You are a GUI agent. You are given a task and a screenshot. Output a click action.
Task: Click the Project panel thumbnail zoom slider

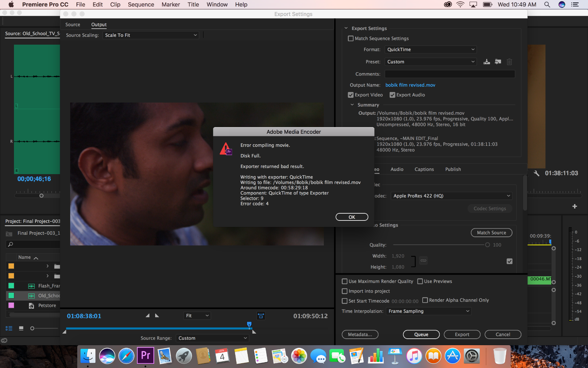click(x=32, y=328)
